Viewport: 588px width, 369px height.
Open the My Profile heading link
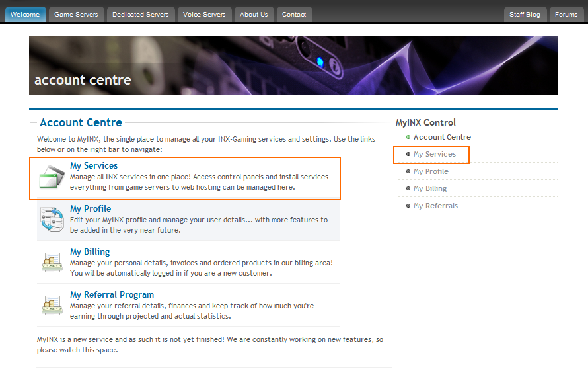[91, 209]
